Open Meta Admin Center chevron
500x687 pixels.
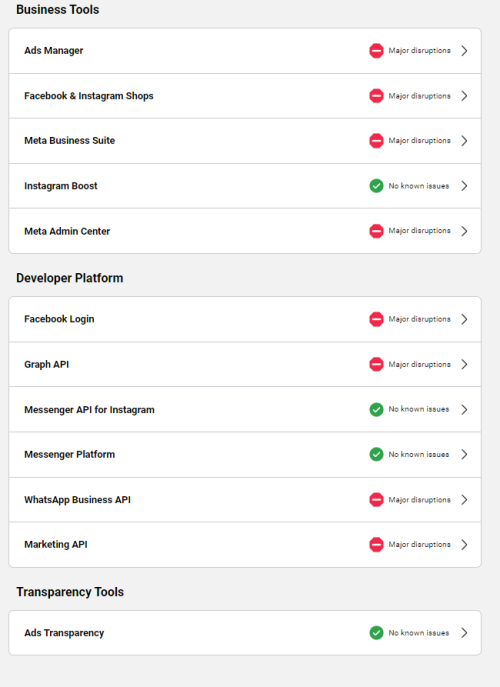coord(465,231)
